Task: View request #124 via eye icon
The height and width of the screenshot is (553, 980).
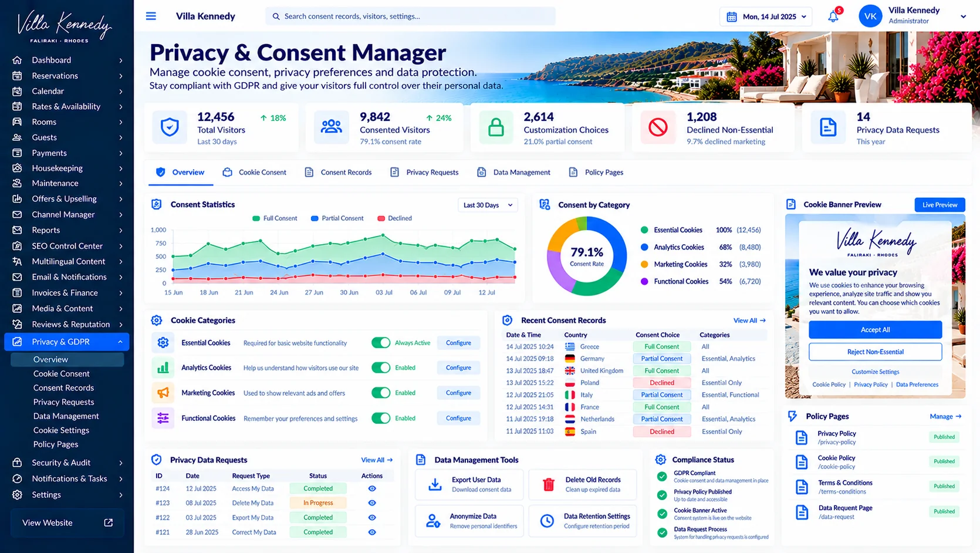Action: click(372, 488)
